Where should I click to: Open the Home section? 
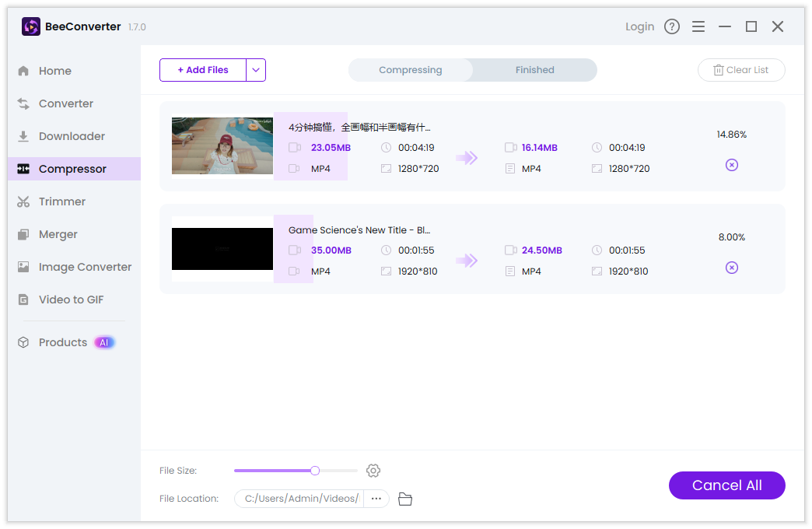[54, 71]
